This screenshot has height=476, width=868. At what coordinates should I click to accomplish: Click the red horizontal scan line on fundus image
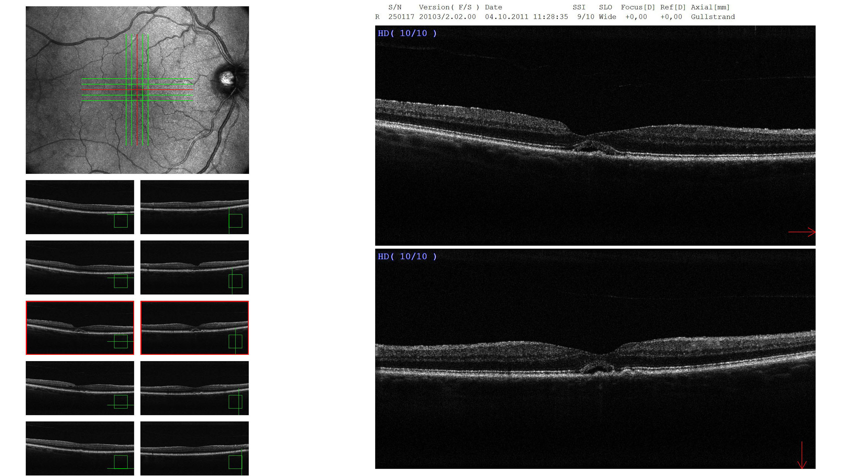pos(137,90)
